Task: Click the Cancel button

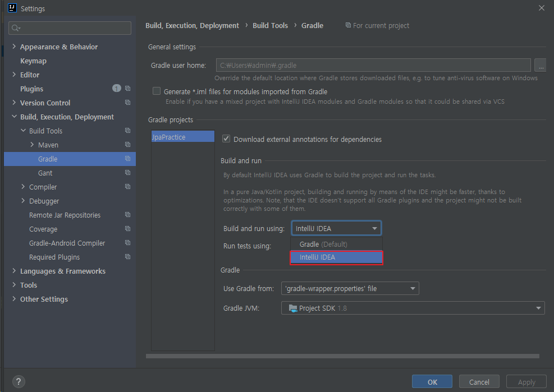Action: click(x=479, y=382)
